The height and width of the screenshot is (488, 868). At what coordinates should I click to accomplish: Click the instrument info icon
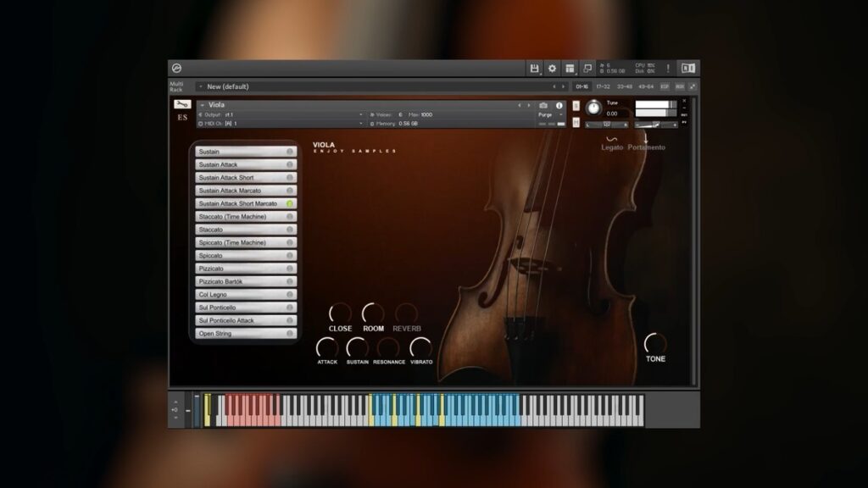(x=559, y=105)
